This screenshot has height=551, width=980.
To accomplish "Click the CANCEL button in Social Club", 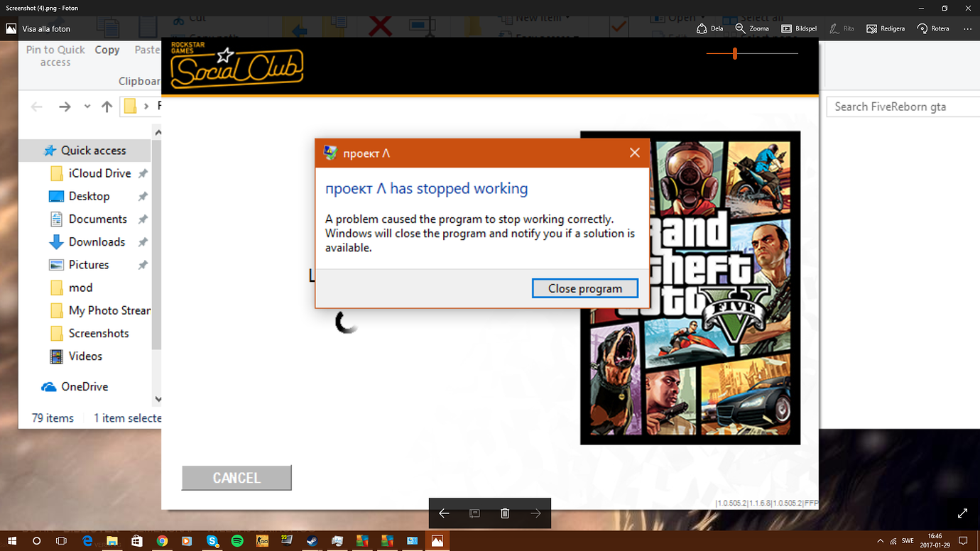I will (236, 478).
